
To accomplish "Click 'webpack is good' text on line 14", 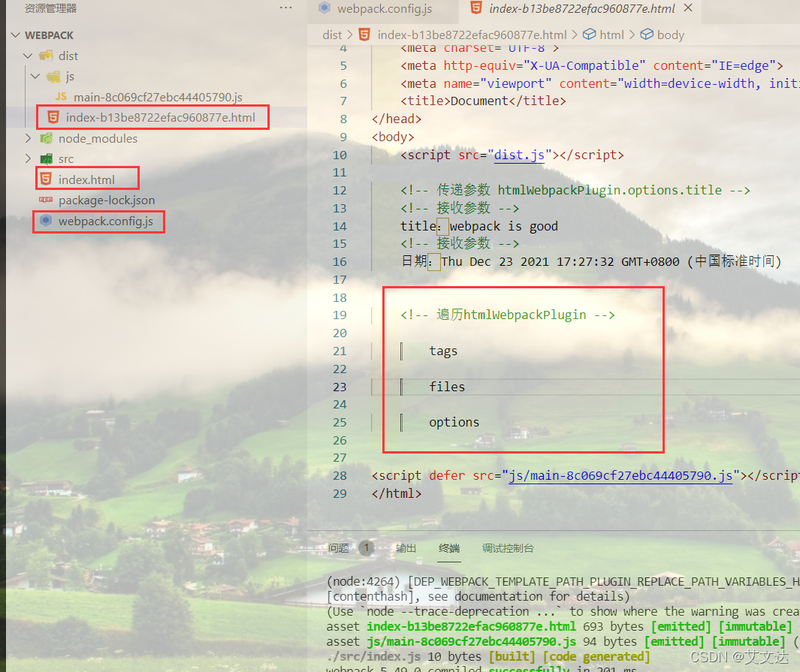I will click(503, 227).
